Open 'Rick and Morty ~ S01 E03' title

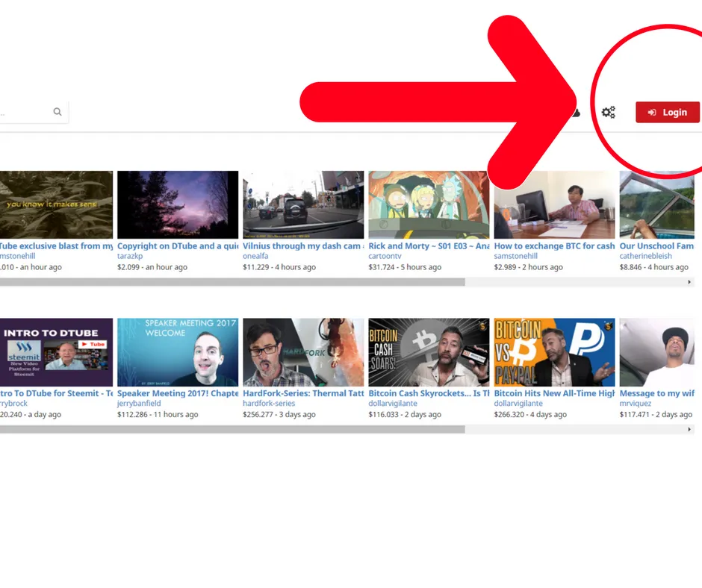click(429, 246)
